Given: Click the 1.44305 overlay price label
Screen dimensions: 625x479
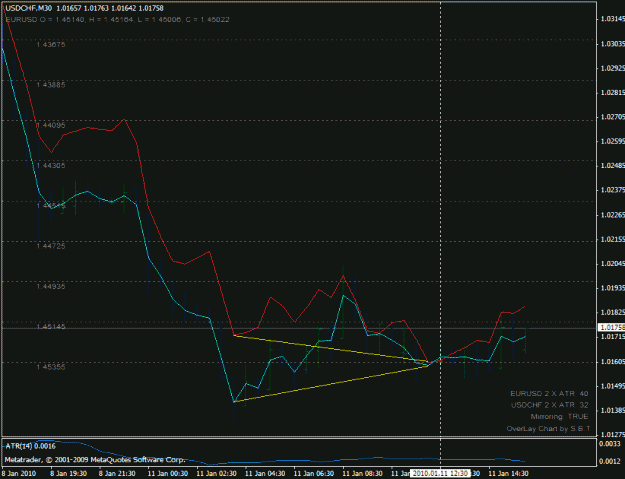Looking at the screenshot, I should click(x=51, y=165).
